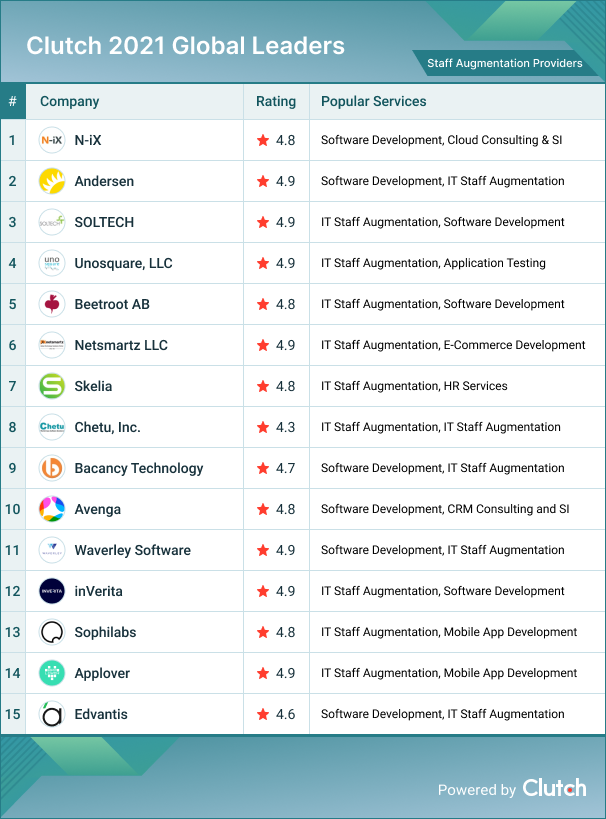Click the Beetroot AB beet logo
The width and height of the screenshot is (606, 819).
(52, 304)
